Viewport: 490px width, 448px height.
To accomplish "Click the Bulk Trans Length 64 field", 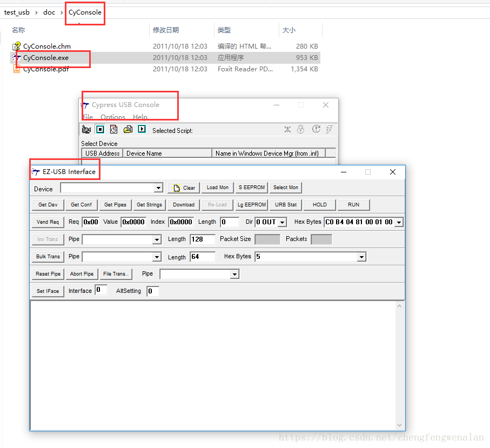I will click(203, 257).
